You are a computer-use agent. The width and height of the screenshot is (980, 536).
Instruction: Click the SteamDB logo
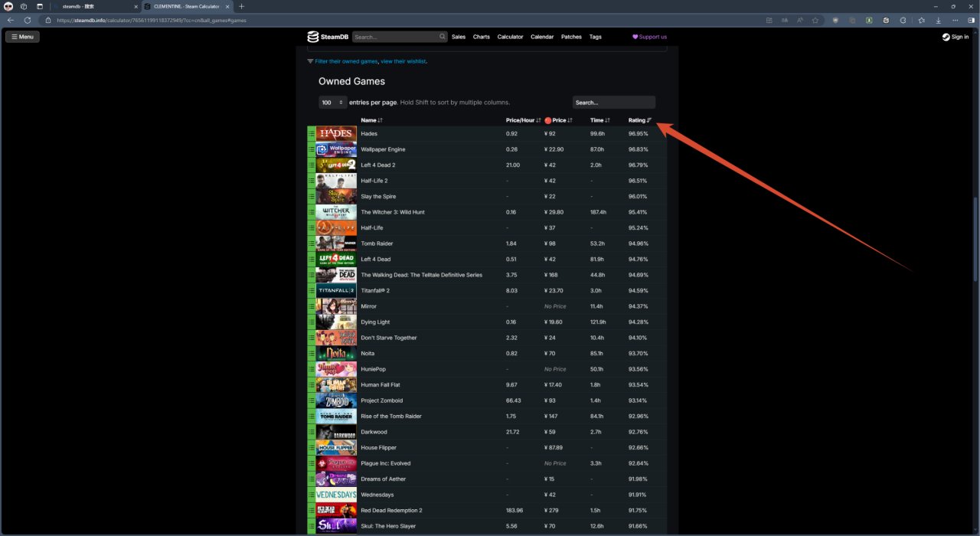pyautogui.click(x=328, y=37)
